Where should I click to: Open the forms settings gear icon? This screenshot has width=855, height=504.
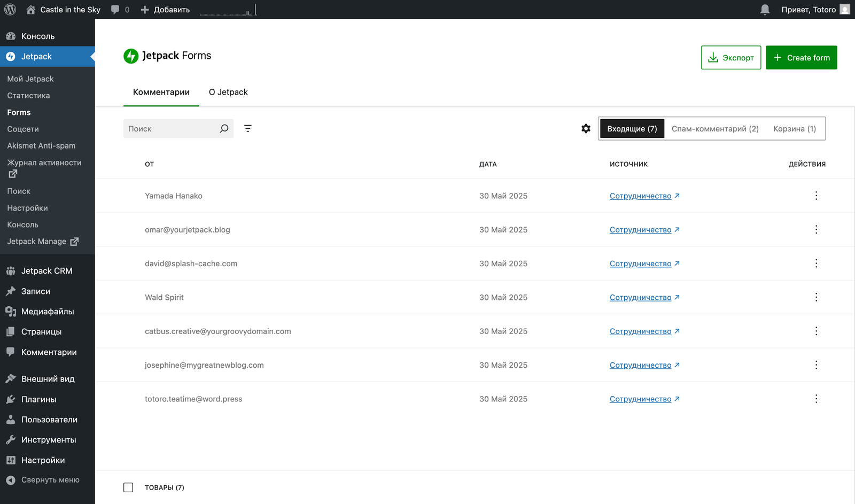(x=586, y=128)
